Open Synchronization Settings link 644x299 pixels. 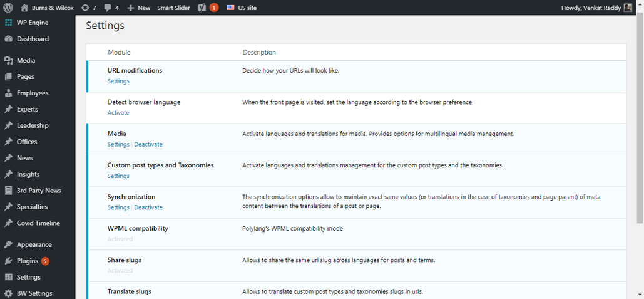118,207
